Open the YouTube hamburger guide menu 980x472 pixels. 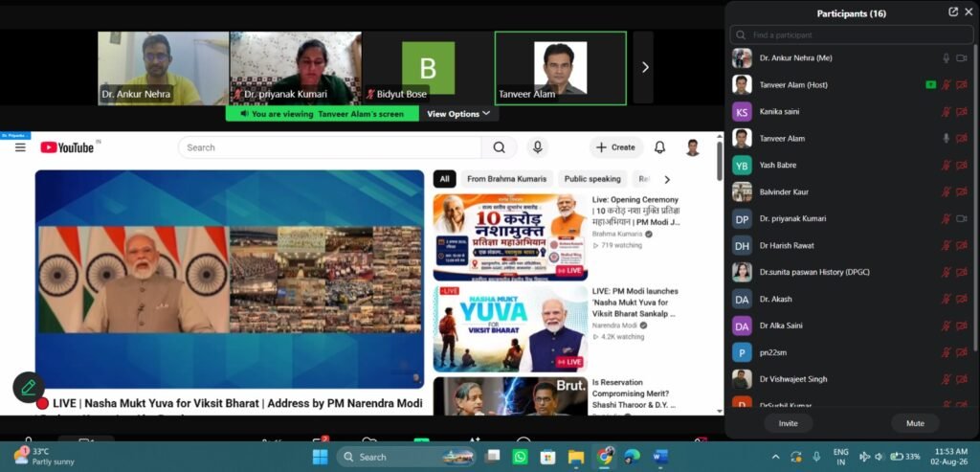[20, 147]
